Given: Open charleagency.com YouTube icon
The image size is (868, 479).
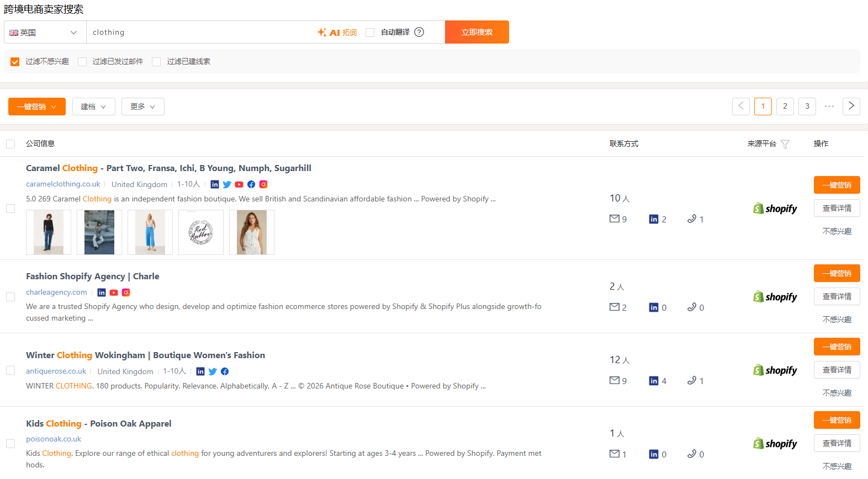Looking at the screenshot, I should click(114, 292).
